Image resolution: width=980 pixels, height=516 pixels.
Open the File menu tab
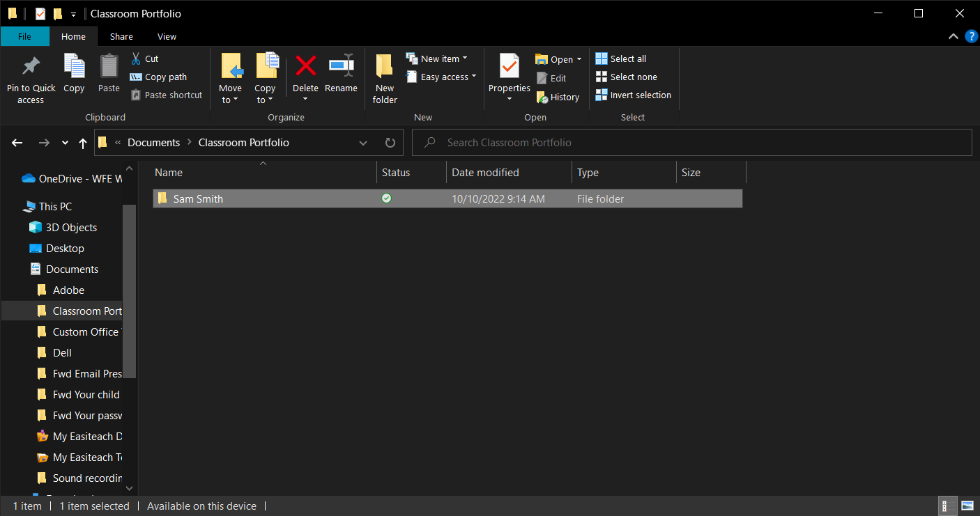coord(24,36)
